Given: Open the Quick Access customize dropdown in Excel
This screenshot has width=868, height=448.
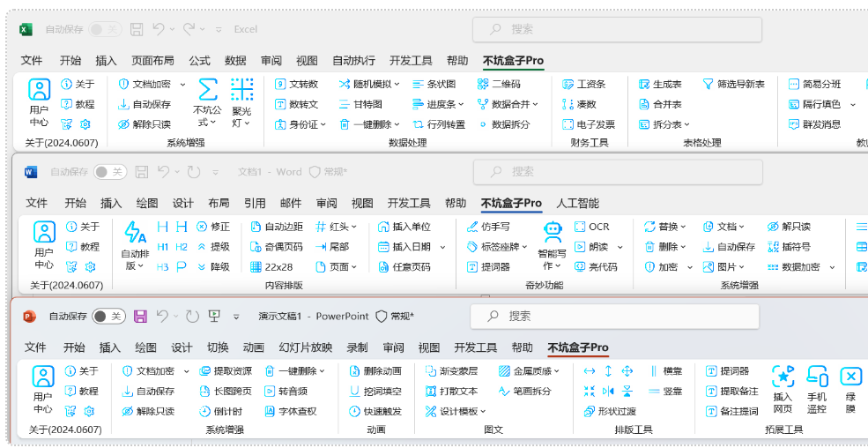Looking at the screenshot, I should tap(219, 30).
